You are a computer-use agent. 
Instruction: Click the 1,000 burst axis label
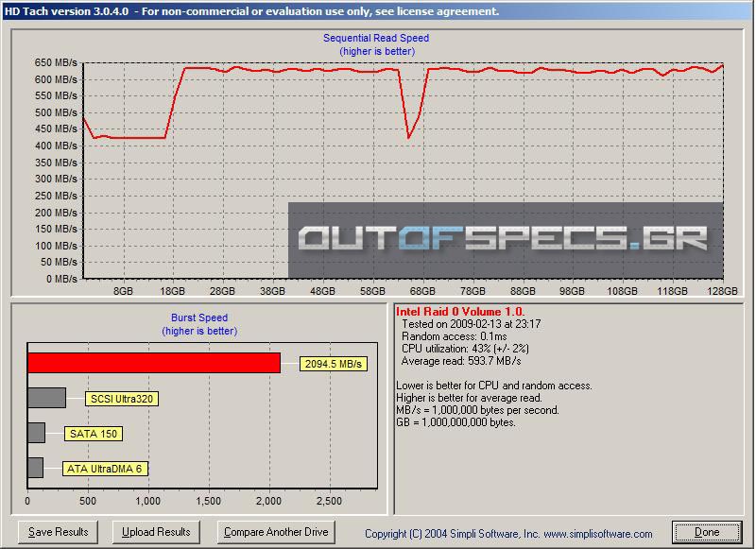tap(148, 502)
